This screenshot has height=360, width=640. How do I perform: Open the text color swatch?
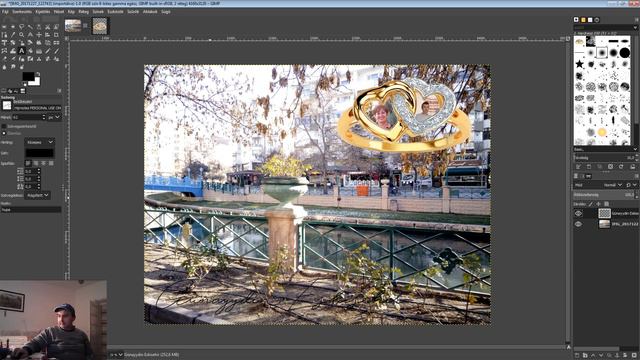(x=40, y=153)
